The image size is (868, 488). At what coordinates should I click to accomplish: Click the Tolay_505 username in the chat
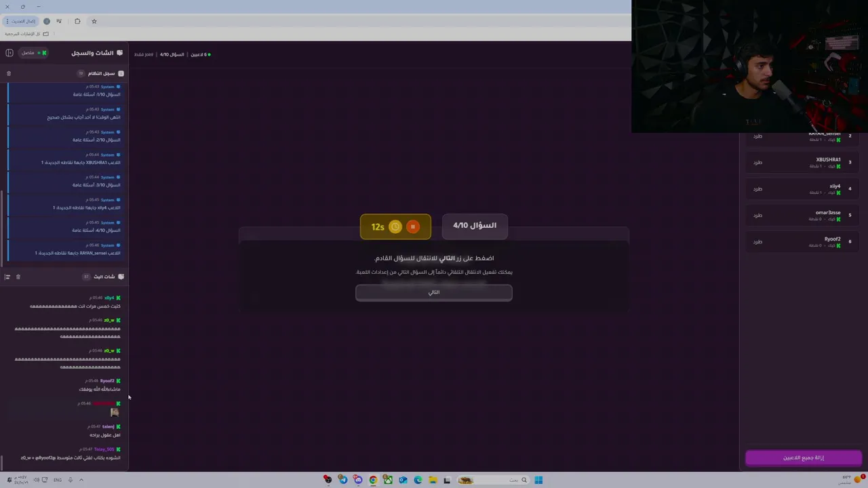coord(104,449)
